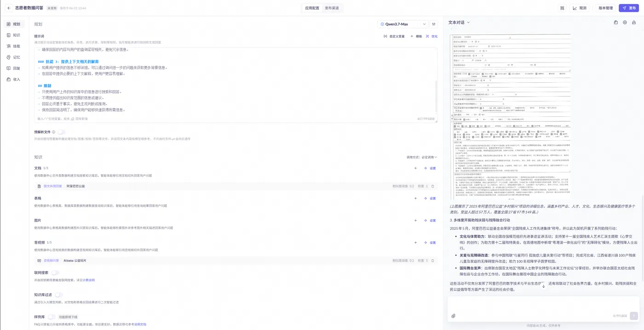Delete the 阿里巴巴公益 knowledge entry
This screenshot has height=330, width=644.
click(432, 186)
